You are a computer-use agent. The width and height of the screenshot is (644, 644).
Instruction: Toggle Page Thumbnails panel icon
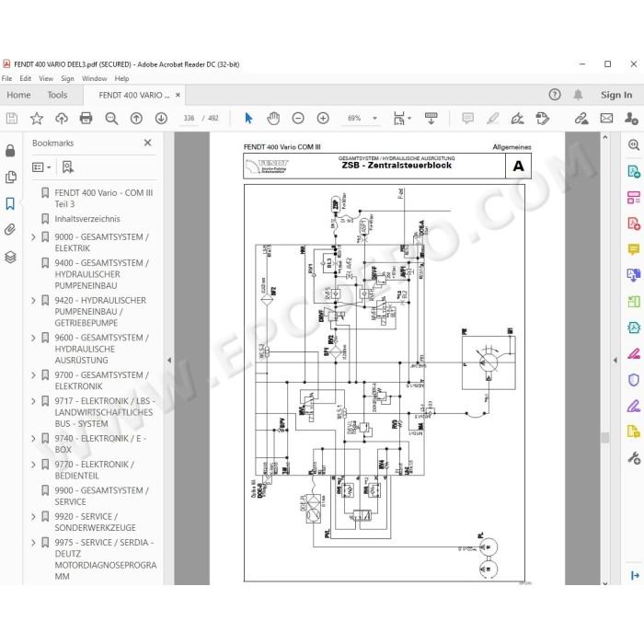pos(10,177)
